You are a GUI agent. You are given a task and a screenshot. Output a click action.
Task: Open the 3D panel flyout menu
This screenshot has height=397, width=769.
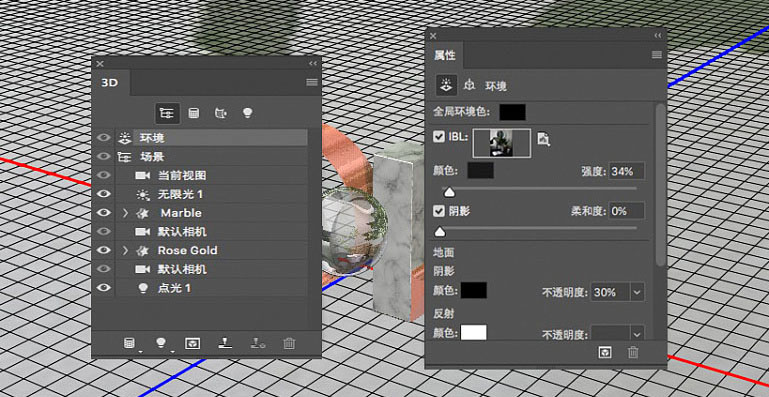(312, 82)
